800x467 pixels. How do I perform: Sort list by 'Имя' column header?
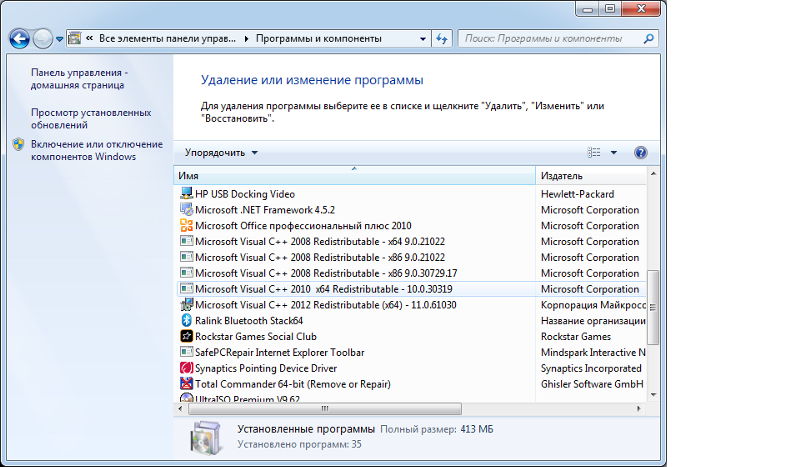pyautogui.click(x=354, y=176)
